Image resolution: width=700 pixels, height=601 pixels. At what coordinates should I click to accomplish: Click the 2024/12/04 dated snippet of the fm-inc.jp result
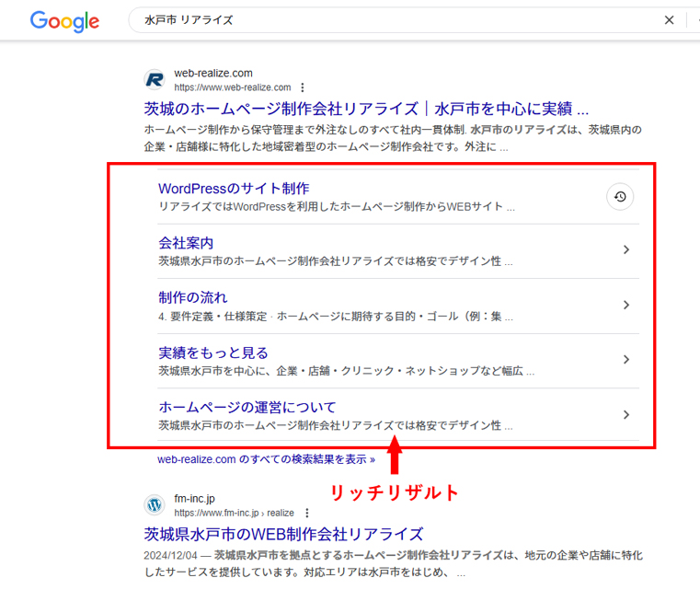pyautogui.click(x=394, y=564)
